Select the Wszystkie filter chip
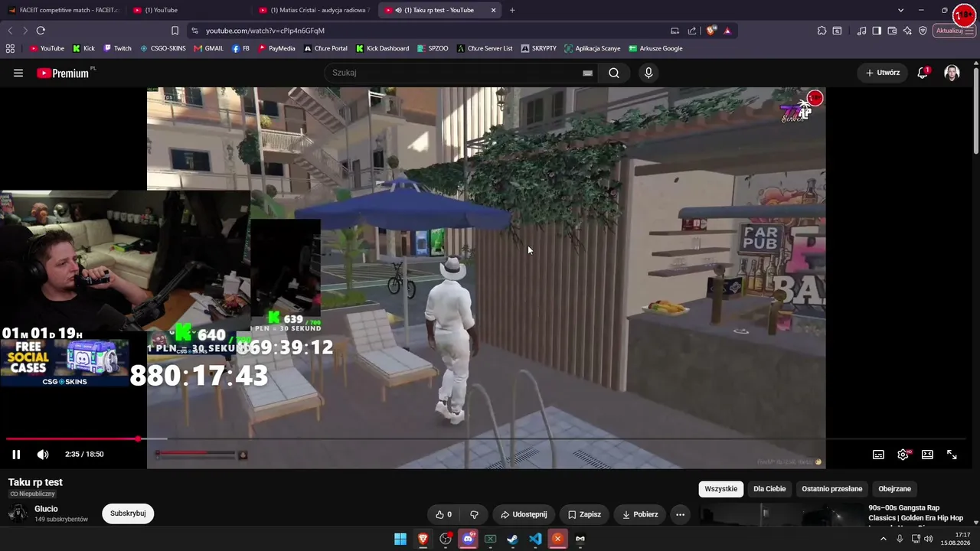Viewport: 980px width, 551px height. [x=720, y=489]
